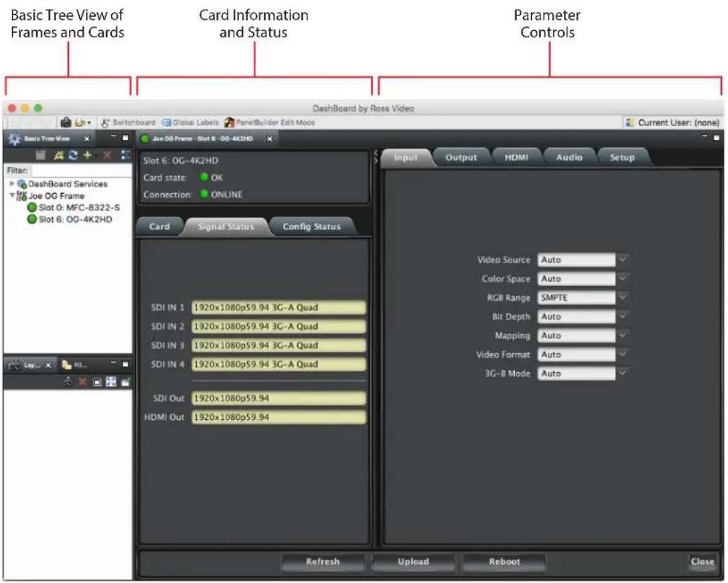Open the Input tab
The image size is (728, 583).
(x=406, y=157)
